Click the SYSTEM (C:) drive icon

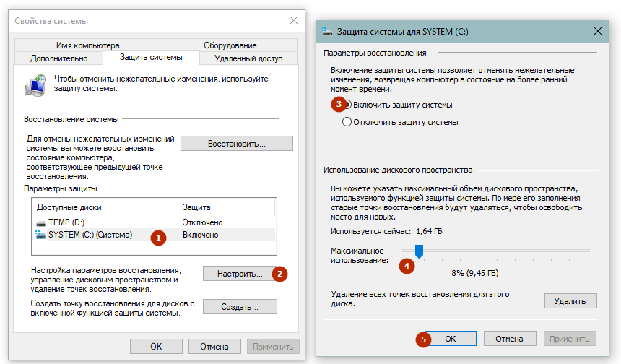pyautogui.click(x=40, y=235)
